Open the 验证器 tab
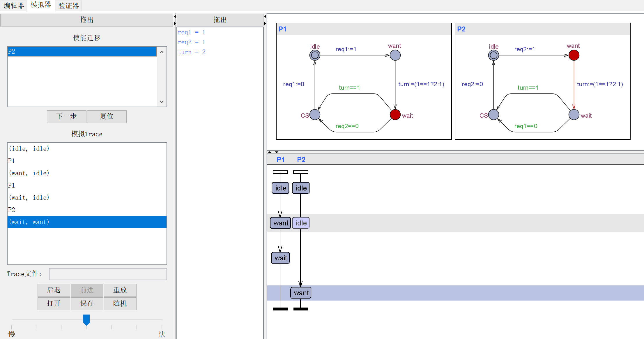 [68, 6]
